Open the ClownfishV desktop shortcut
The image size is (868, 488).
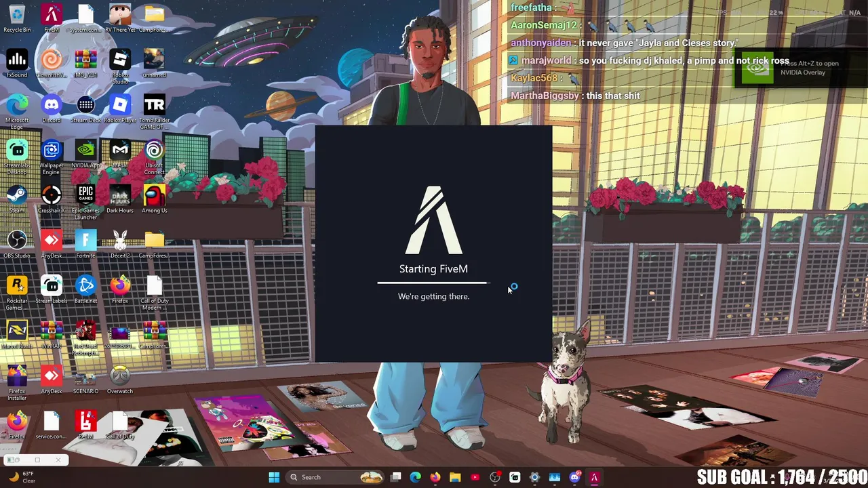tap(52, 64)
